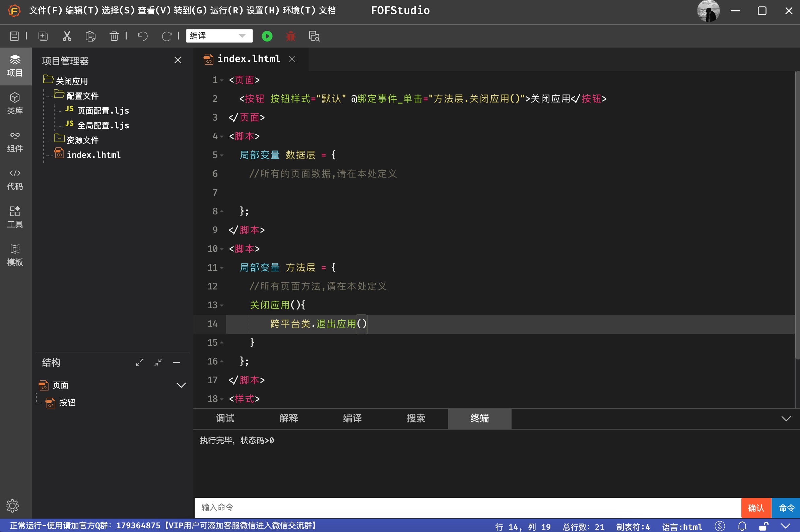Close the 项目管理器 panel
This screenshot has height=532, width=800.
point(178,60)
